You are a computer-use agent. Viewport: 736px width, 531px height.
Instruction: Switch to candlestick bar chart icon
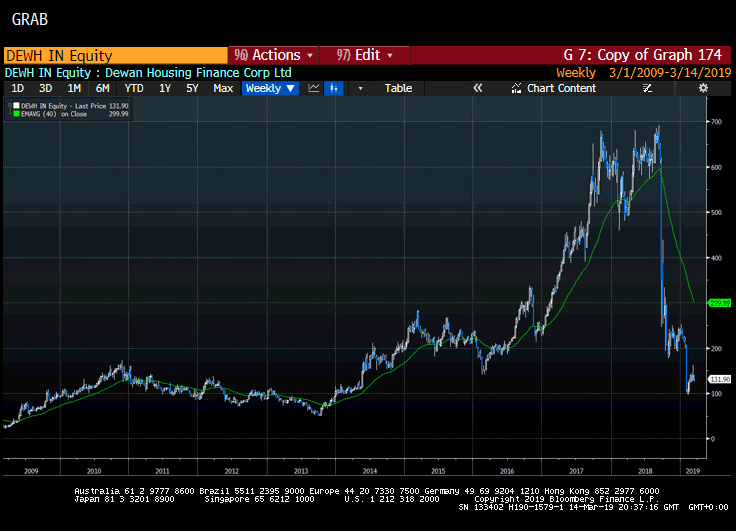point(334,88)
